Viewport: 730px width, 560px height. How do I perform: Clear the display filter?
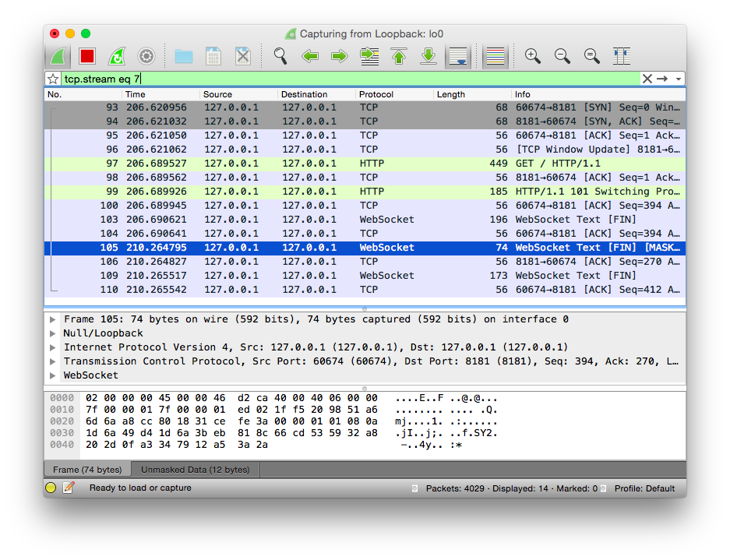coord(647,79)
